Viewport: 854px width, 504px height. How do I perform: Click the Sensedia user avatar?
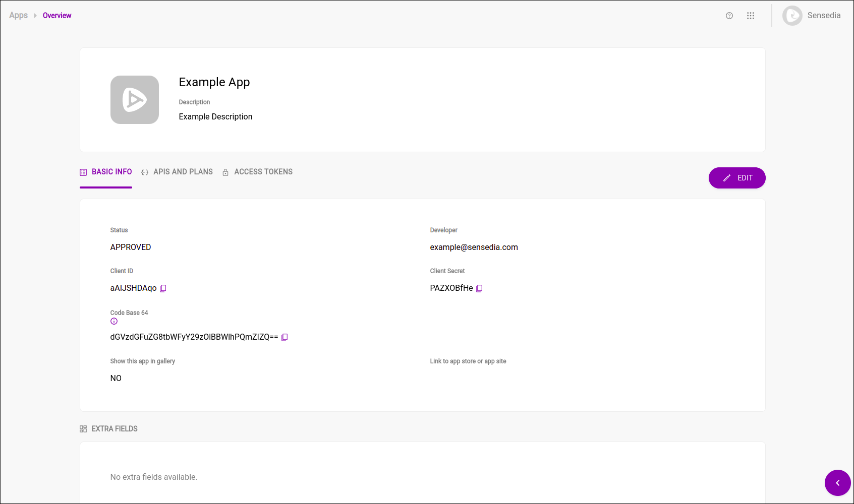792,16
